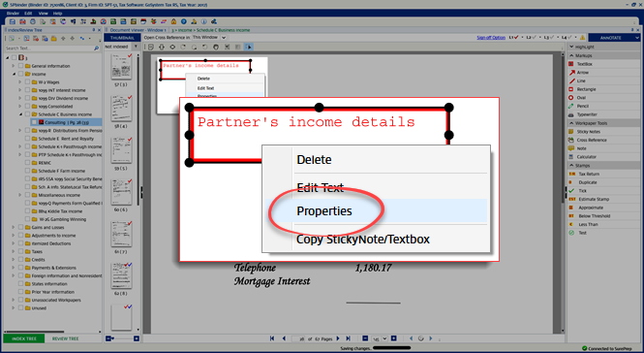This screenshot has height=353, width=644.
Task: Tick the 1099 DIV Dividend Income checkbox
Action: pyautogui.click(x=27, y=98)
